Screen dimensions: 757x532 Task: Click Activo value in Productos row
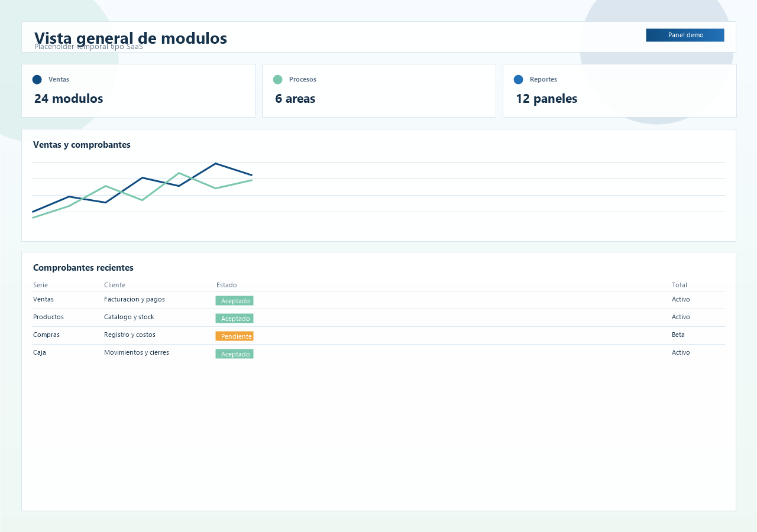click(x=681, y=317)
